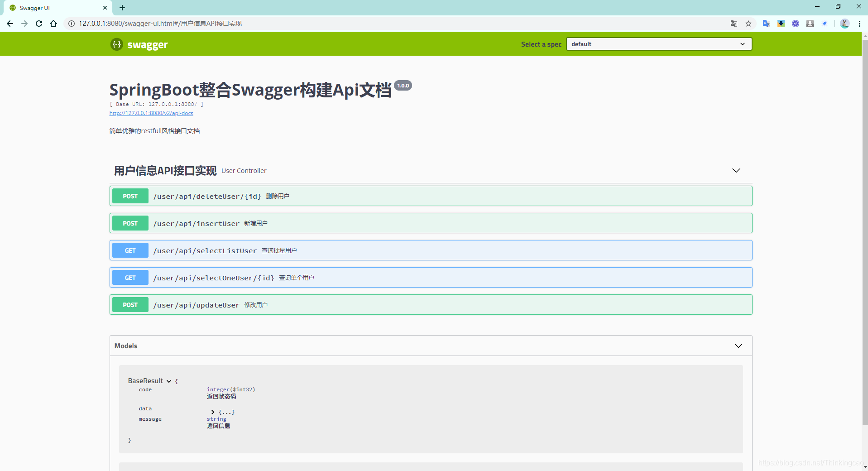
Task: Open the browser profile avatar
Action: [844, 24]
